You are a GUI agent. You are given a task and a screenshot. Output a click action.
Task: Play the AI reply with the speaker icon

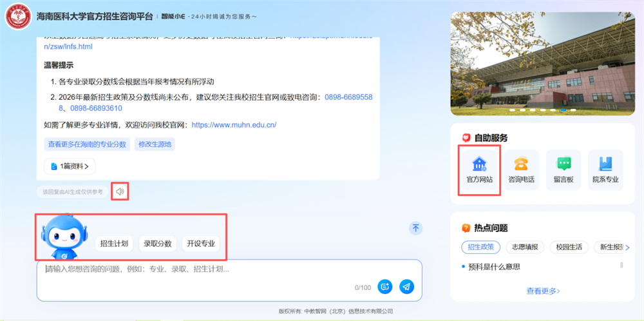119,191
